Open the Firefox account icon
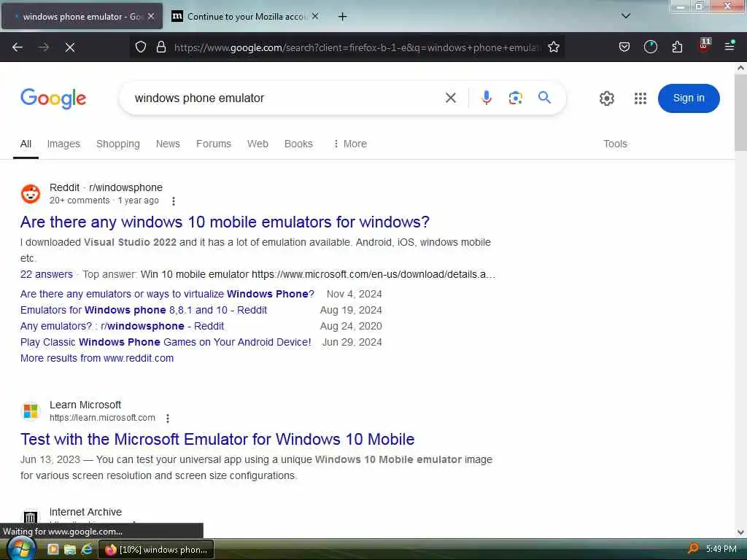 pyautogui.click(x=650, y=47)
